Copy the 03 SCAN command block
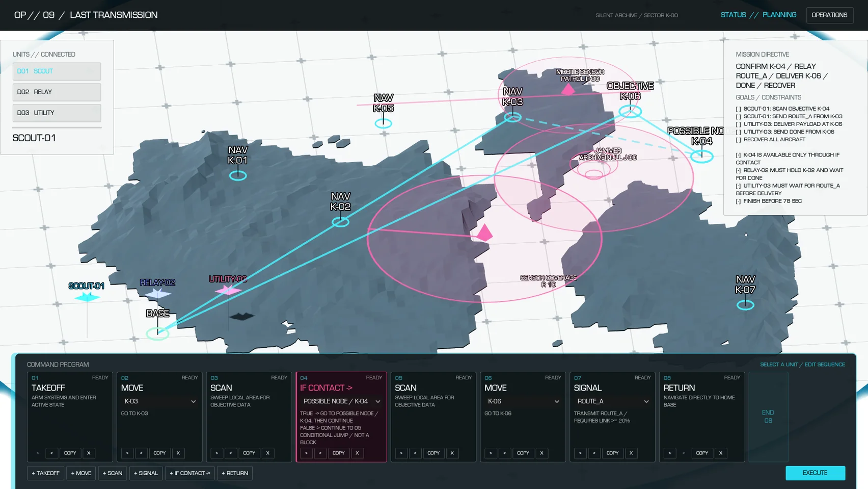 click(249, 453)
